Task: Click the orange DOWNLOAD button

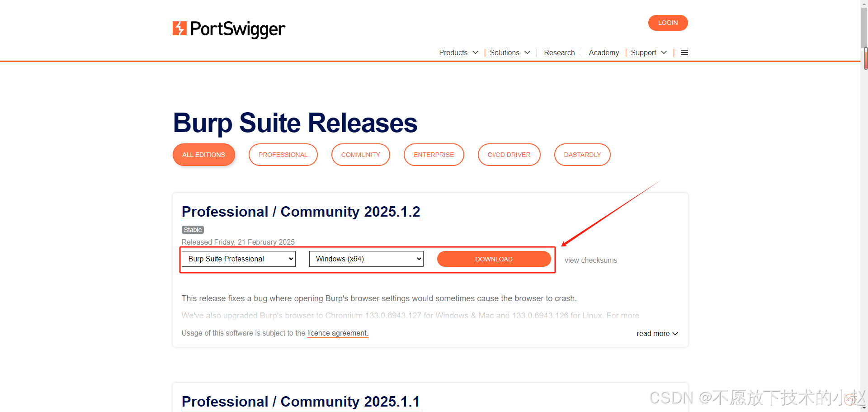Action: click(x=494, y=259)
